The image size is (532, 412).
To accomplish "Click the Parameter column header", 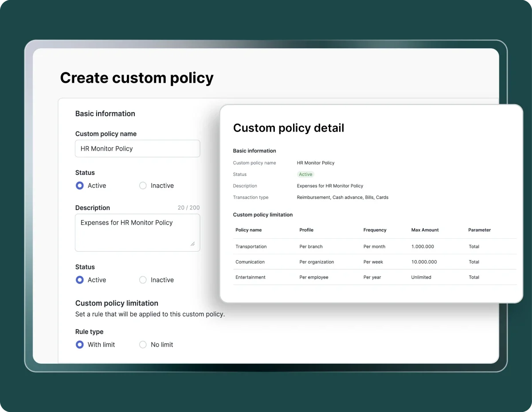I will [x=479, y=230].
